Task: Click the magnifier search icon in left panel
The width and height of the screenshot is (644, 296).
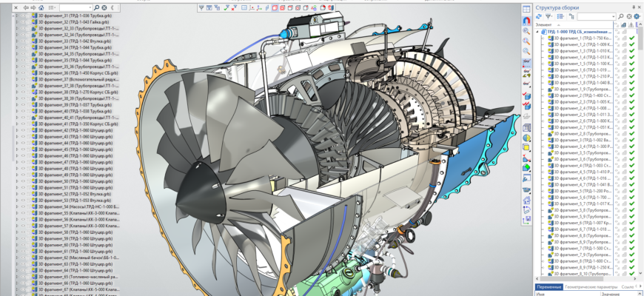Action: click(x=97, y=8)
